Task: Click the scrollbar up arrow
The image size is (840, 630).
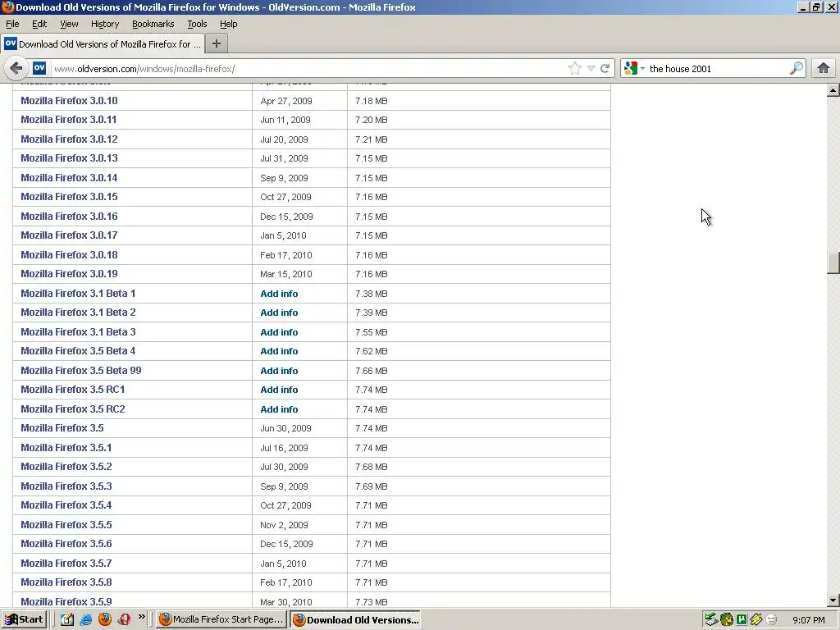Action: click(x=833, y=90)
